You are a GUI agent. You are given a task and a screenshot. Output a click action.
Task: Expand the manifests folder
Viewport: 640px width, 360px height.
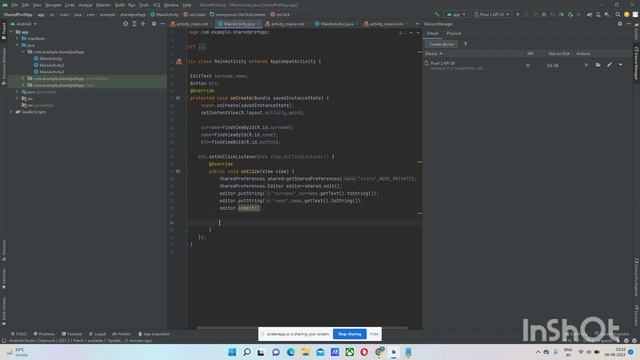(18, 38)
